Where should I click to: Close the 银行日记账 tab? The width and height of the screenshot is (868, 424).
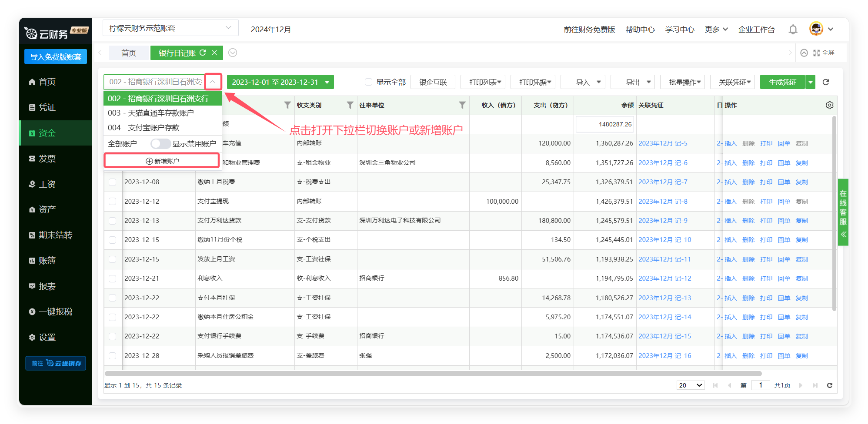click(214, 53)
